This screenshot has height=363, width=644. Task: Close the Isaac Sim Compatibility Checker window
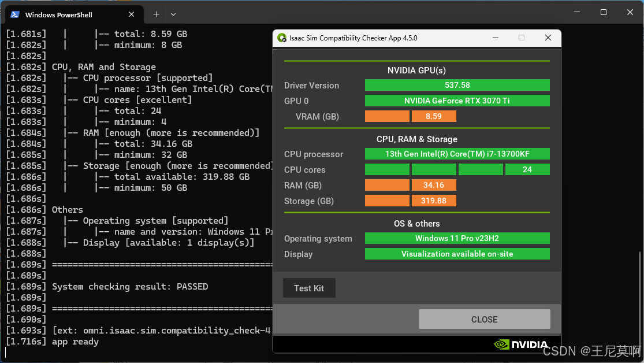point(548,38)
